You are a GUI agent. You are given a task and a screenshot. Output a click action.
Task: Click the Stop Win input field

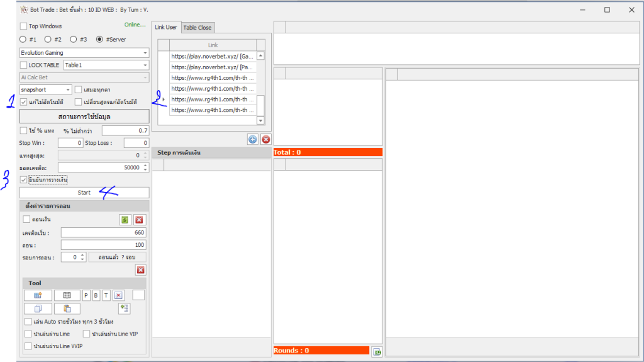(x=70, y=143)
